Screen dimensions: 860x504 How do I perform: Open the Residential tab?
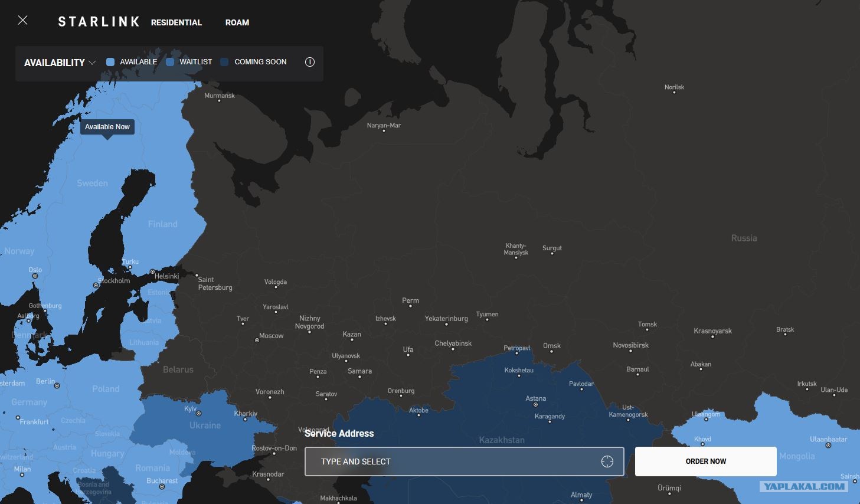tap(176, 22)
